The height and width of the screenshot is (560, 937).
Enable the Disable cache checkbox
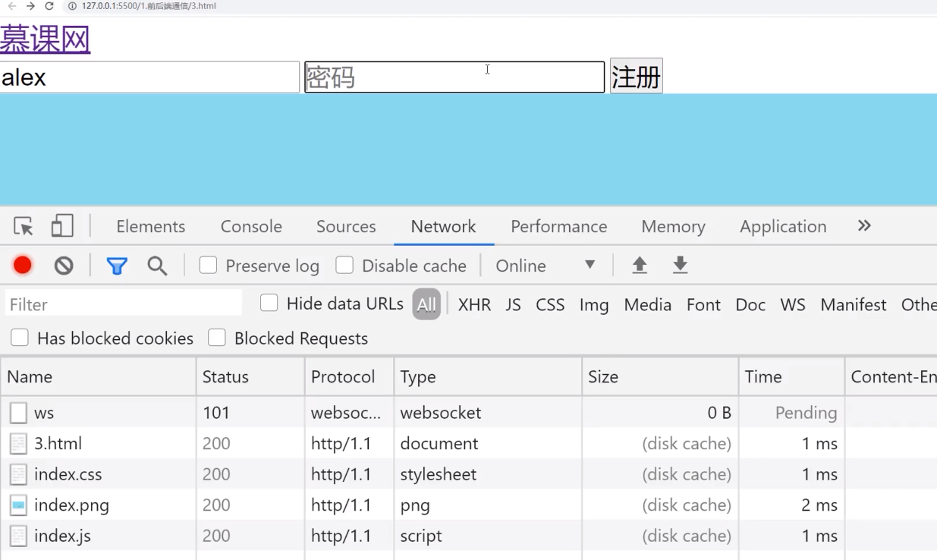344,265
